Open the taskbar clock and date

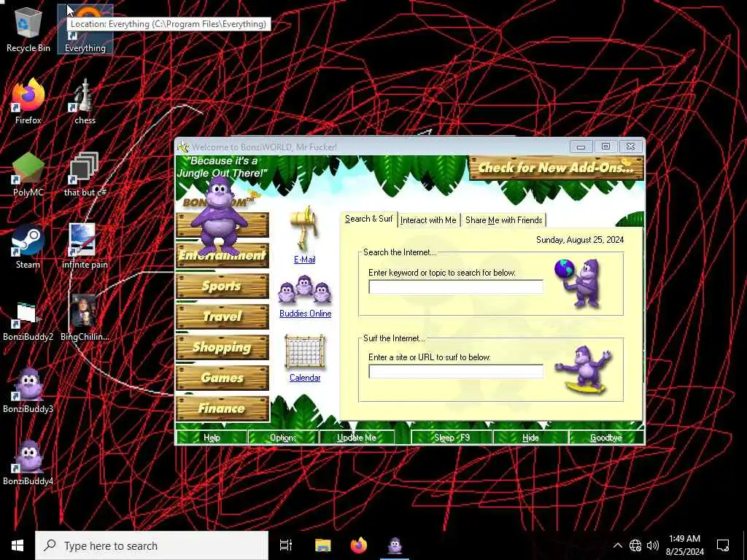(684, 545)
